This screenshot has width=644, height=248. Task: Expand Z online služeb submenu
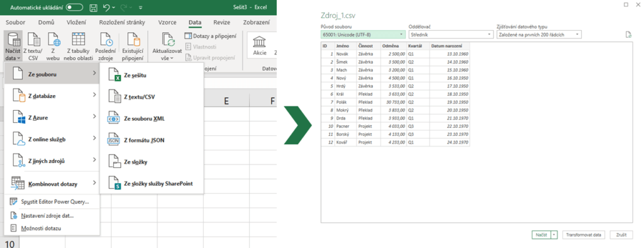(52, 139)
